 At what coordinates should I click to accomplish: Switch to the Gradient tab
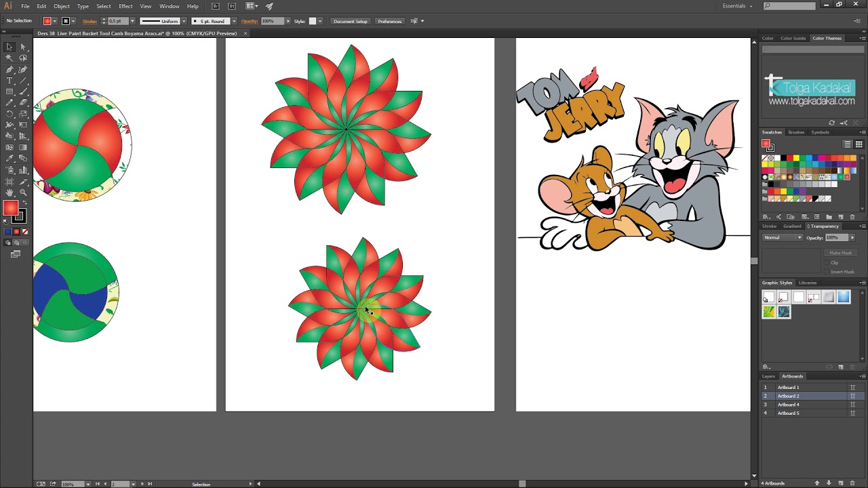(x=792, y=226)
